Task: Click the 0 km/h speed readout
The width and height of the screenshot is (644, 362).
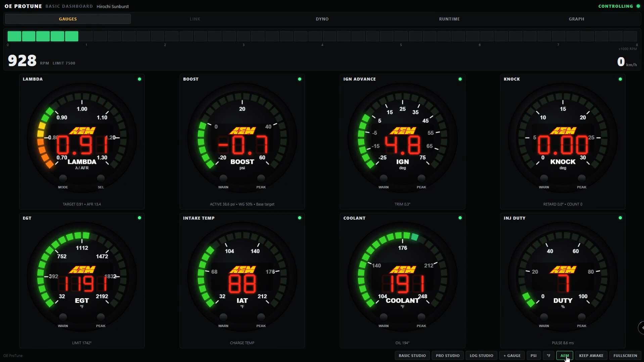Action: pos(627,62)
